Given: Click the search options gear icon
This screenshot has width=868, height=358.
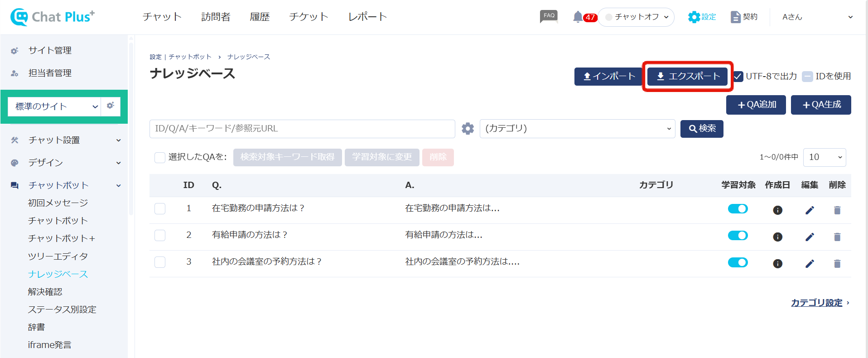Looking at the screenshot, I should click(x=468, y=129).
